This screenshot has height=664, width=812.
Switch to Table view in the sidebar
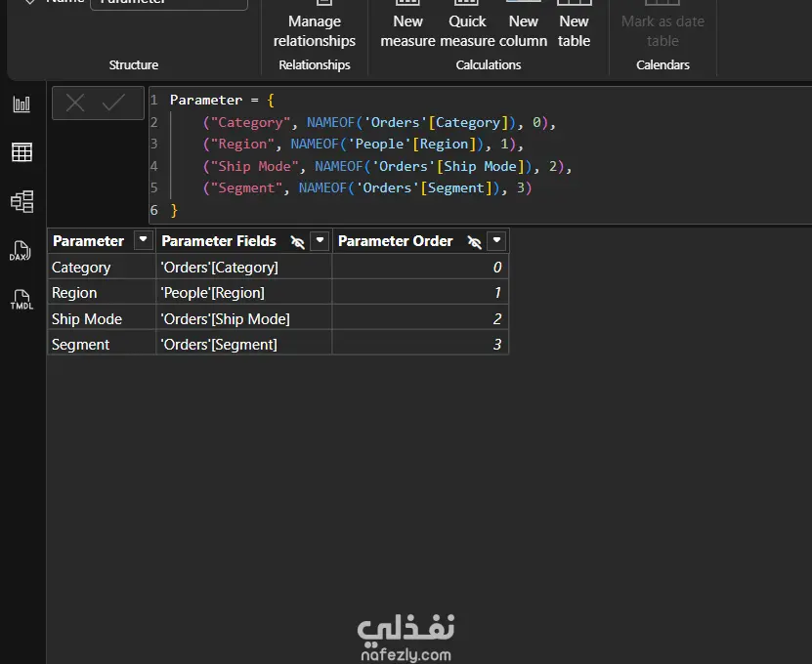21,152
